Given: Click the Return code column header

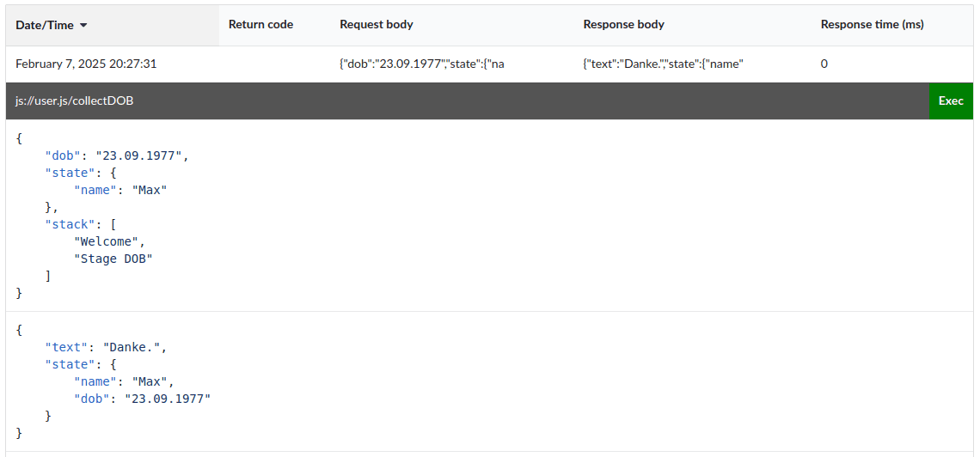Looking at the screenshot, I should [x=260, y=25].
